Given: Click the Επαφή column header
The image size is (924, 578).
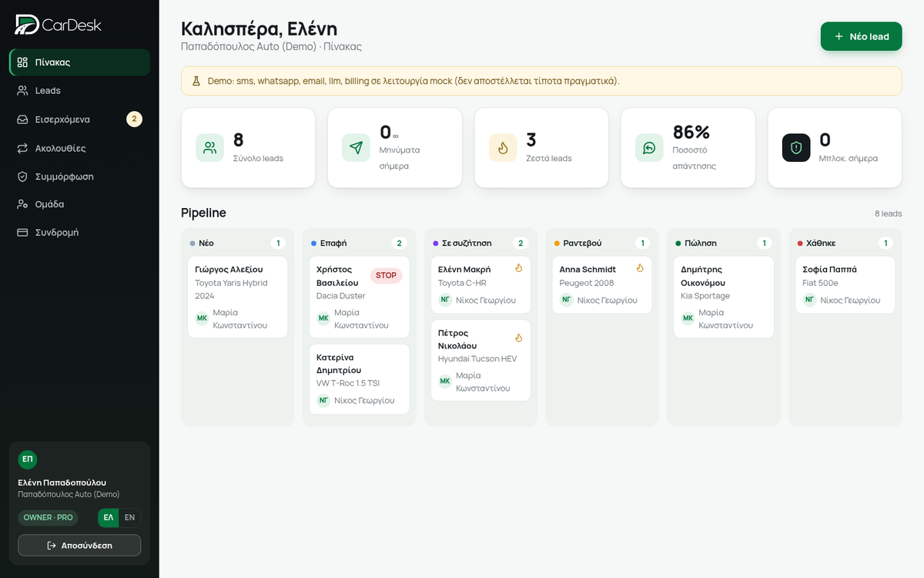Looking at the screenshot, I should point(359,243).
